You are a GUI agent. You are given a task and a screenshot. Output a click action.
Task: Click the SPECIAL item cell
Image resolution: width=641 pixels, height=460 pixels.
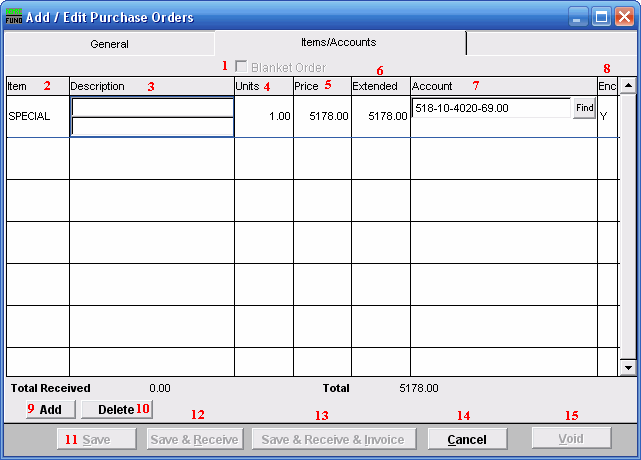point(37,117)
